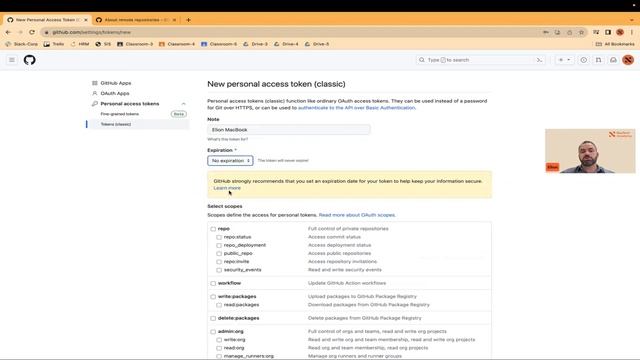640x360 pixels.
Task: Check the repo:invite scope checkbox
Action: 219,262
